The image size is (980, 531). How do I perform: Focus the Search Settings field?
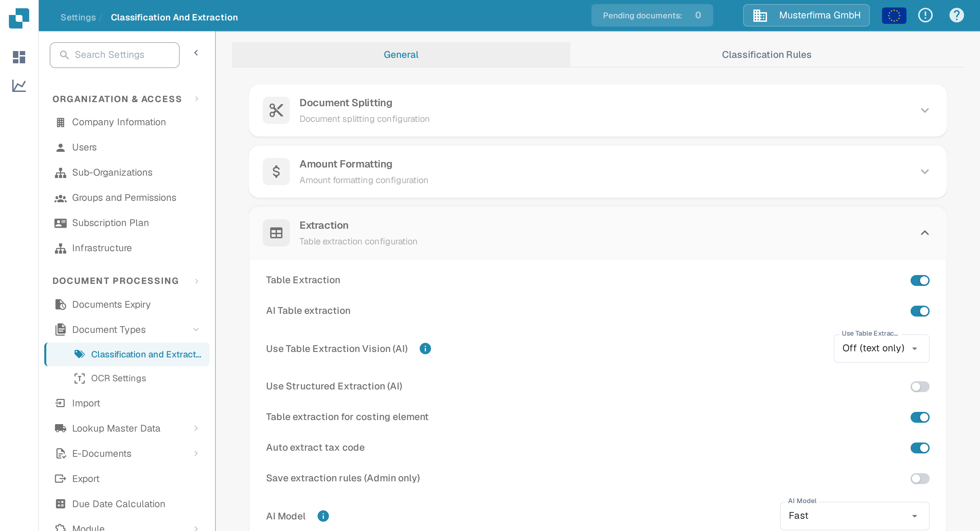point(115,55)
